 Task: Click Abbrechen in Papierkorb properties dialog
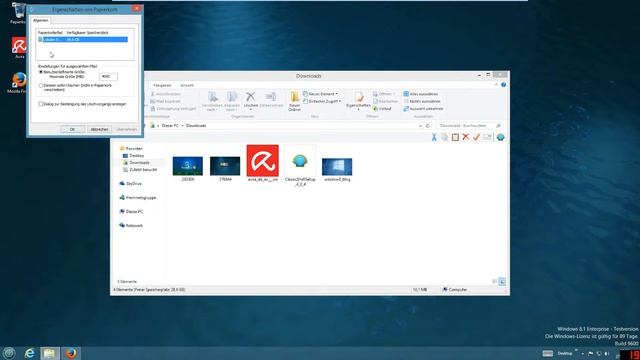[99, 129]
